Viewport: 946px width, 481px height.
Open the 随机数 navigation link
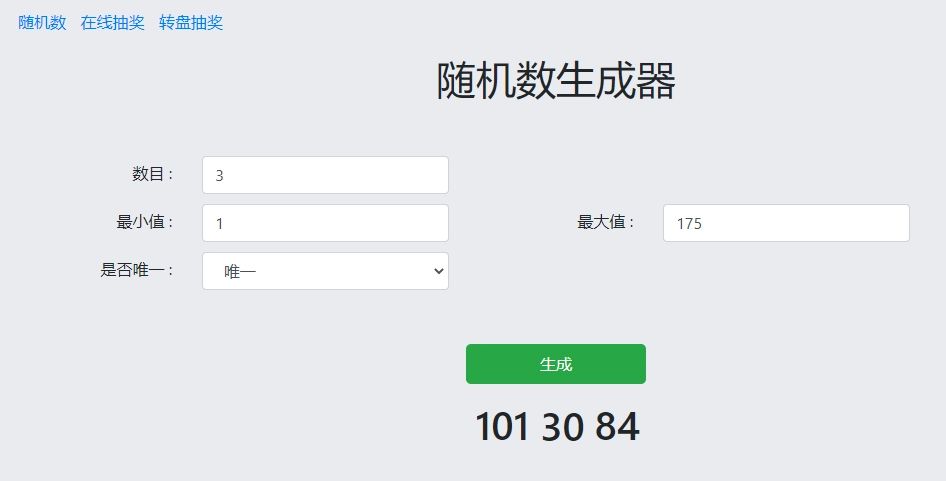coord(42,23)
